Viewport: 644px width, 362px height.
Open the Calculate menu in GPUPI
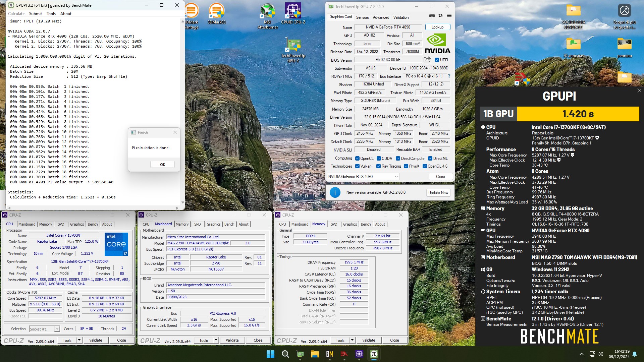[x=16, y=14]
